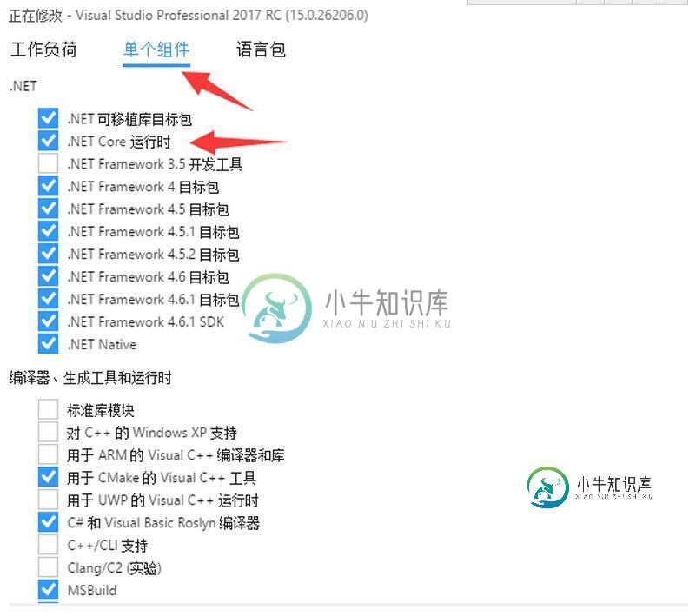Image resolution: width=696 pixels, height=616 pixels.
Task: Click the Clang/C2 (实验) label
Action: tap(114, 568)
